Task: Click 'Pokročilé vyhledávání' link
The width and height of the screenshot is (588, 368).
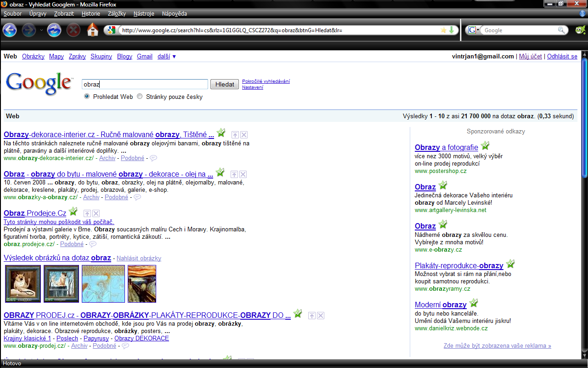Action: 266,81
